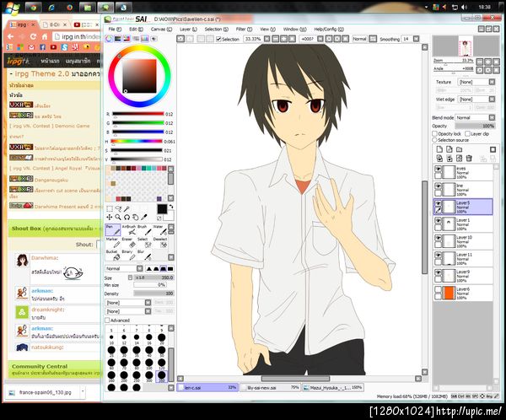Open the zoom percentage 33.33% dropdown
Image resolution: width=506 pixels, height=420 pixels.
[266, 39]
